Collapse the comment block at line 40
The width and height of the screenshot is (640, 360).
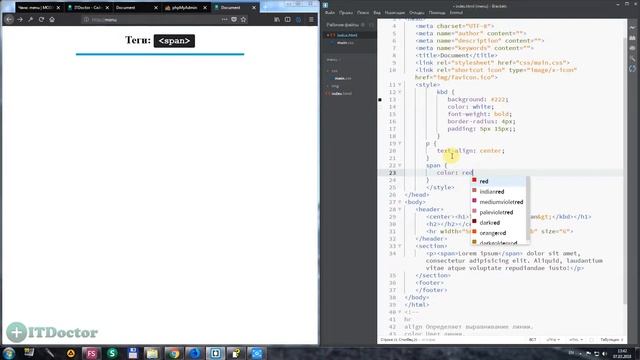pos(400,312)
